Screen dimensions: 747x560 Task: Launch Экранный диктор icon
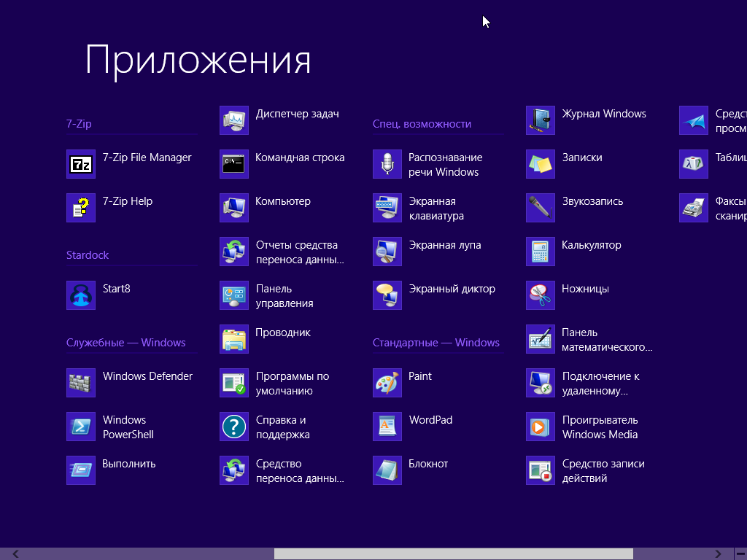click(387, 296)
